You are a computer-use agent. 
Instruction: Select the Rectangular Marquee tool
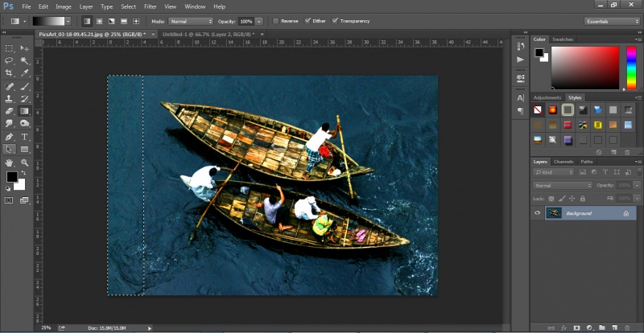(10, 48)
